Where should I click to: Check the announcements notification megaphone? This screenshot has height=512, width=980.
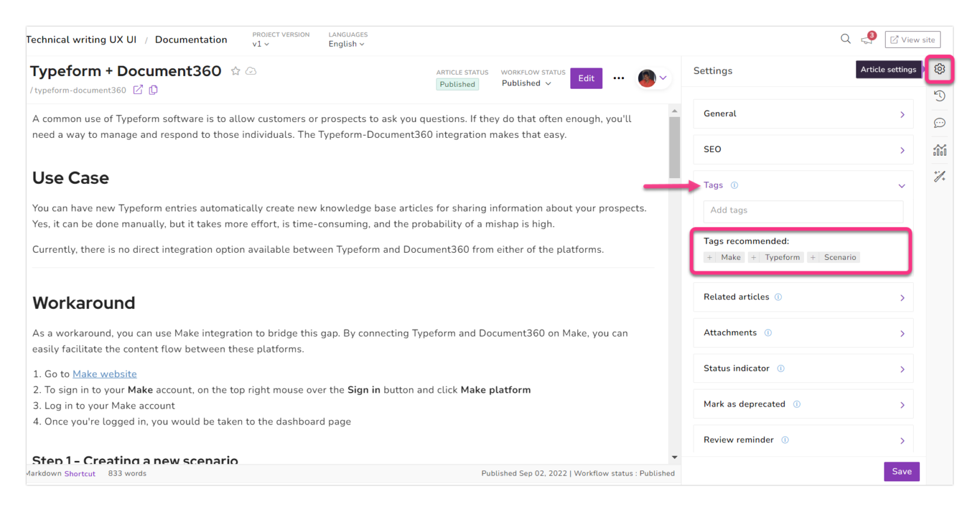pyautogui.click(x=866, y=40)
